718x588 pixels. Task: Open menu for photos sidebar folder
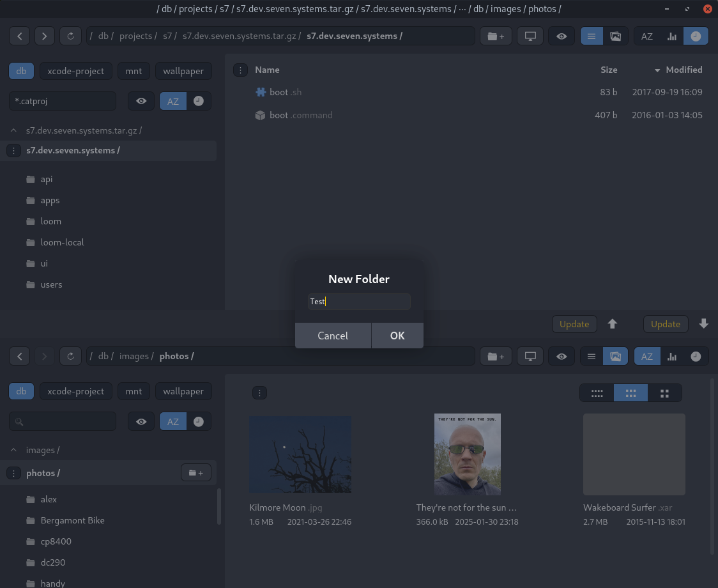pyautogui.click(x=14, y=473)
